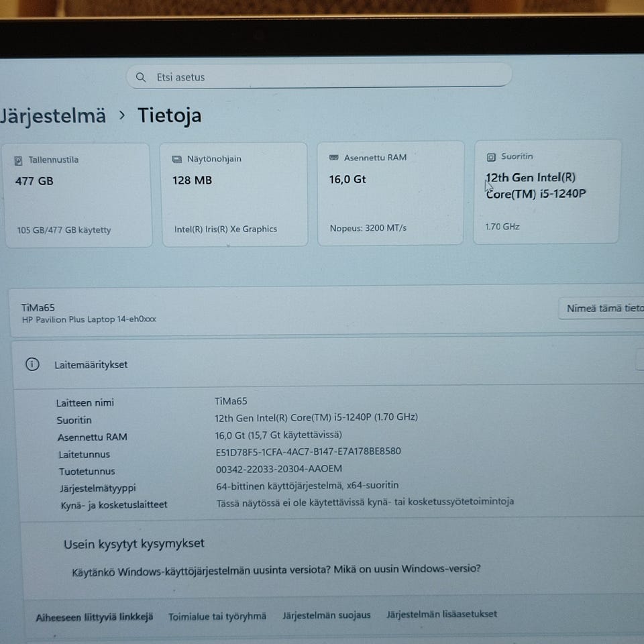Open 'Järjestelmän suojaus' link
Screen dimensions: 644x644
pyautogui.click(x=327, y=615)
